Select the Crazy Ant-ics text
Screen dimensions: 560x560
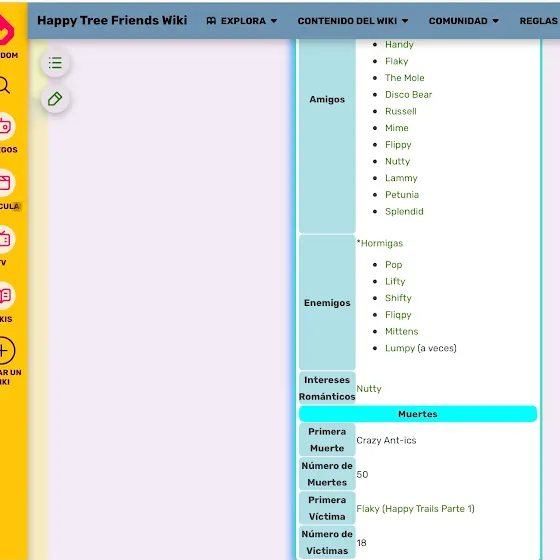386,440
